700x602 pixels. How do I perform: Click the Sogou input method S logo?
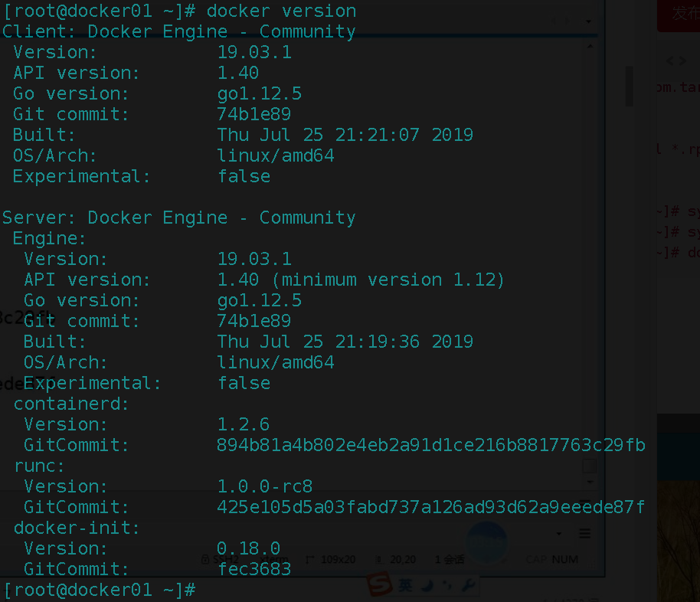click(379, 584)
